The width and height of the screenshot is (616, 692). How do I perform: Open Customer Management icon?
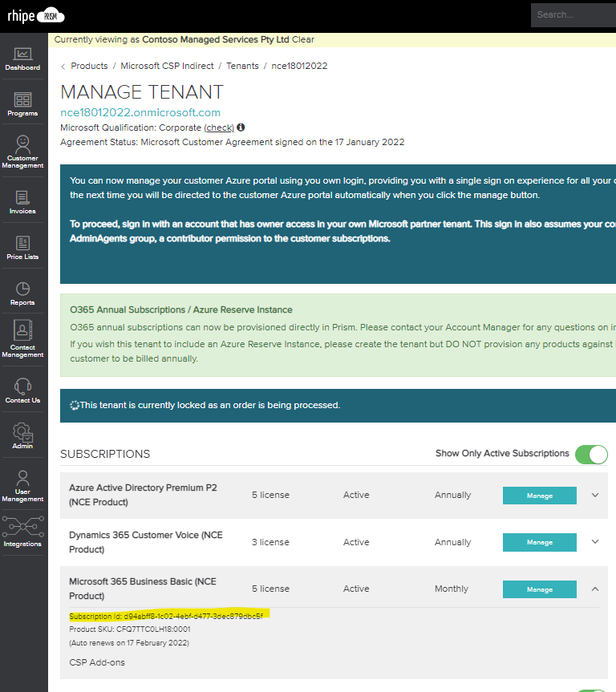click(22, 152)
